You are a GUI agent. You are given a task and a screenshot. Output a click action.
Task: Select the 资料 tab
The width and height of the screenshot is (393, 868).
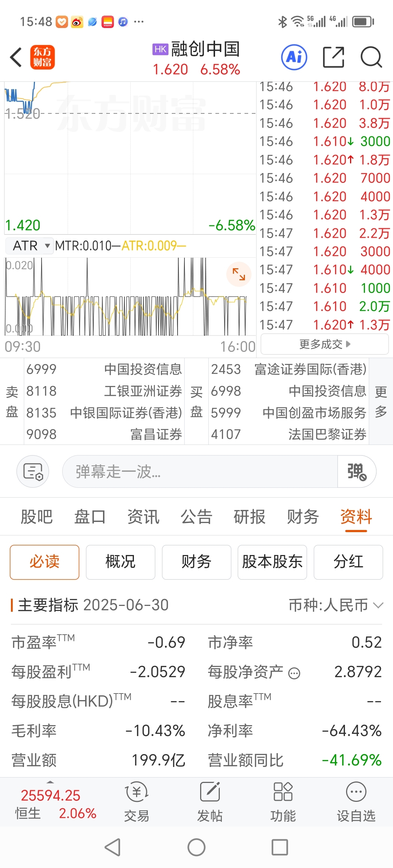(x=356, y=517)
